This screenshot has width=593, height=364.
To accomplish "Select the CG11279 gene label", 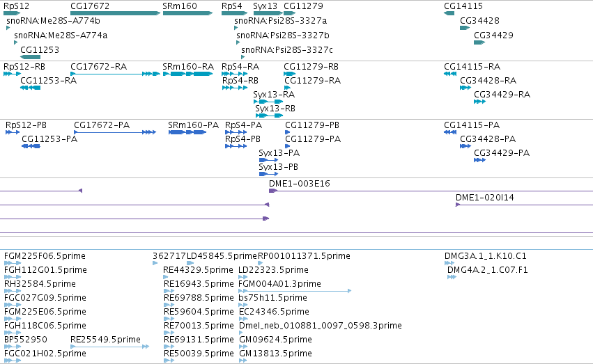I will 303,6.
